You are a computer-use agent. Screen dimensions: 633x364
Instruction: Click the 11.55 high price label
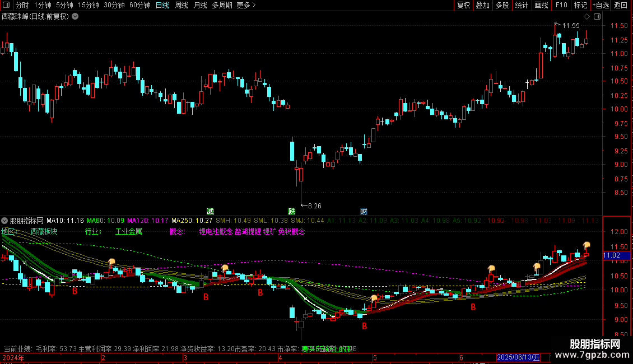(571, 26)
